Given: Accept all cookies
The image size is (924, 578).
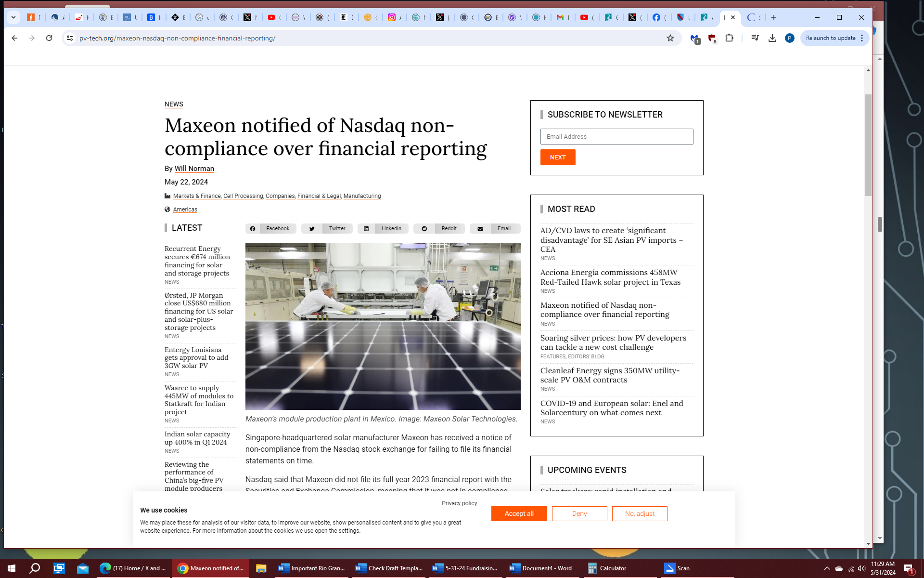Looking at the screenshot, I should pos(519,513).
